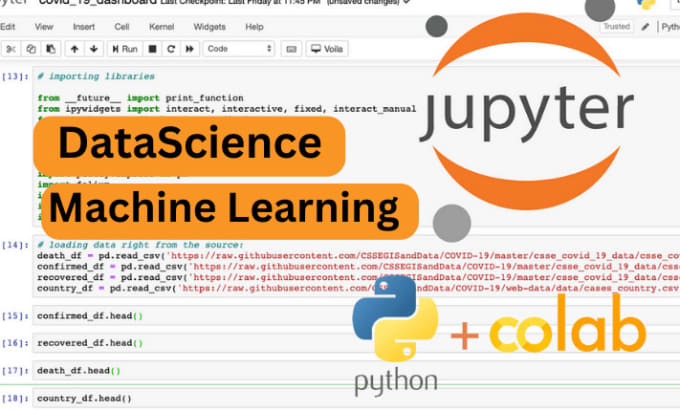The width and height of the screenshot is (680, 411).
Task: Interrupt the kernel with the stop icon
Action: [152, 49]
